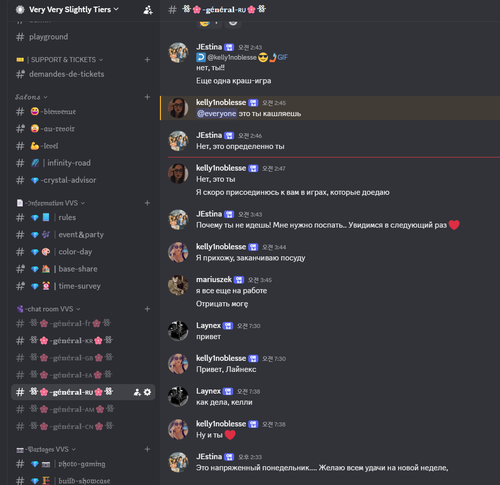Viewport: 500px width, 485px height.
Task: Switch to the infinity-road channel
Action: 83,163
